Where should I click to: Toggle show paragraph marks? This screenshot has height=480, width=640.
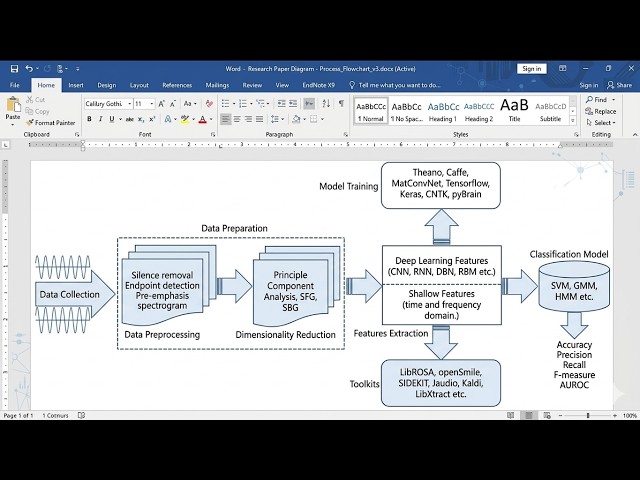[341, 104]
